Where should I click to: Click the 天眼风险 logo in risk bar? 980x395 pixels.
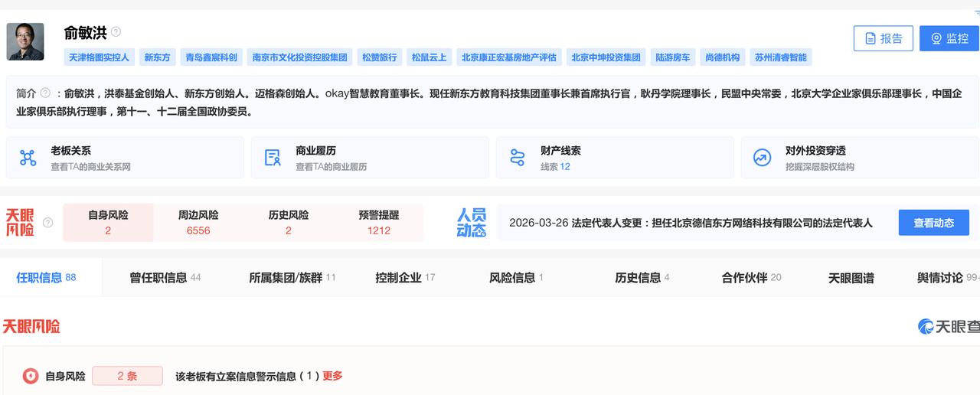click(x=20, y=223)
